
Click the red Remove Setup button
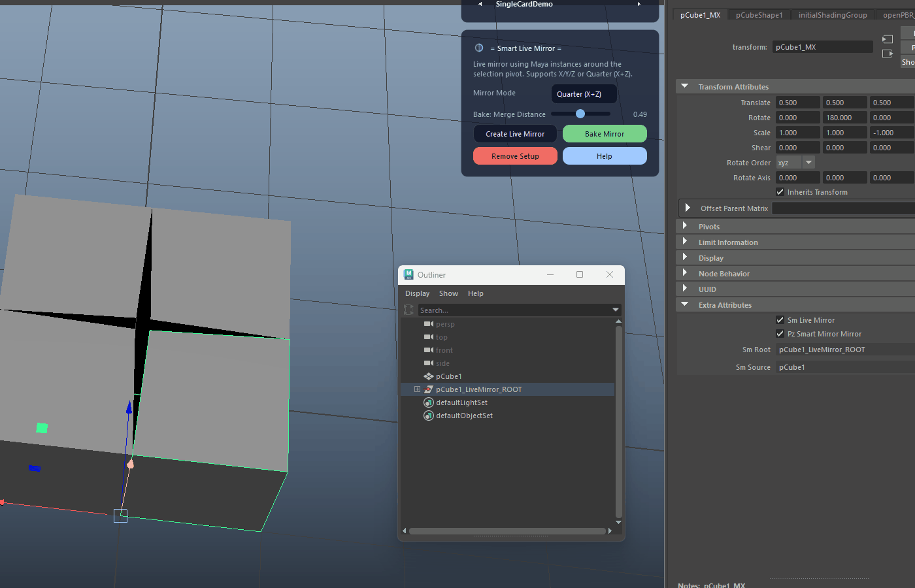(515, 156)
